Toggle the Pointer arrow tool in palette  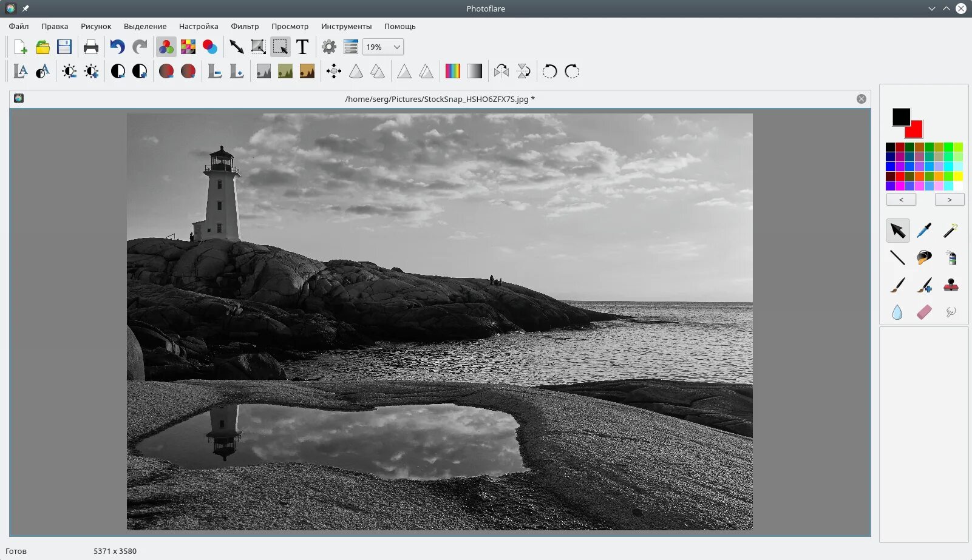coord(897,231)
